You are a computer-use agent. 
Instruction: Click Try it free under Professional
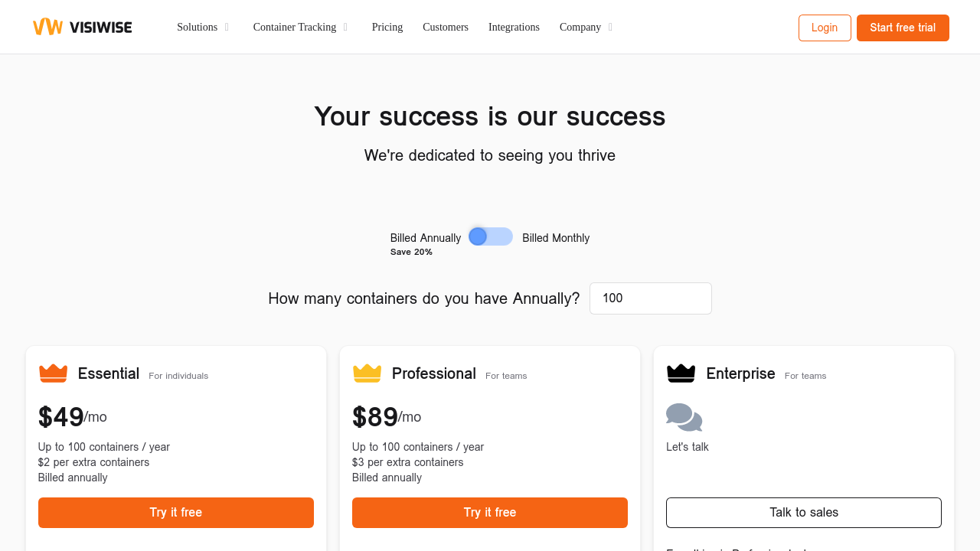click(x=490, y=513)
